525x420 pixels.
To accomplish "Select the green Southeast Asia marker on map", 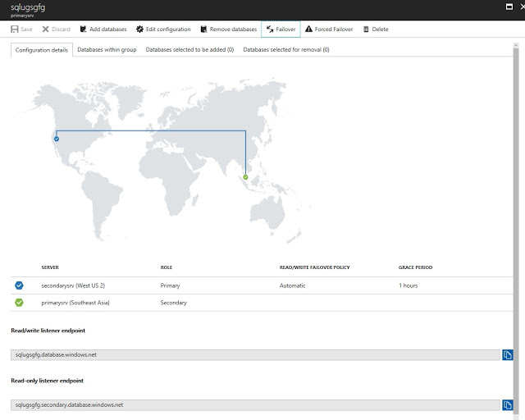I will (x=245, y=177).
